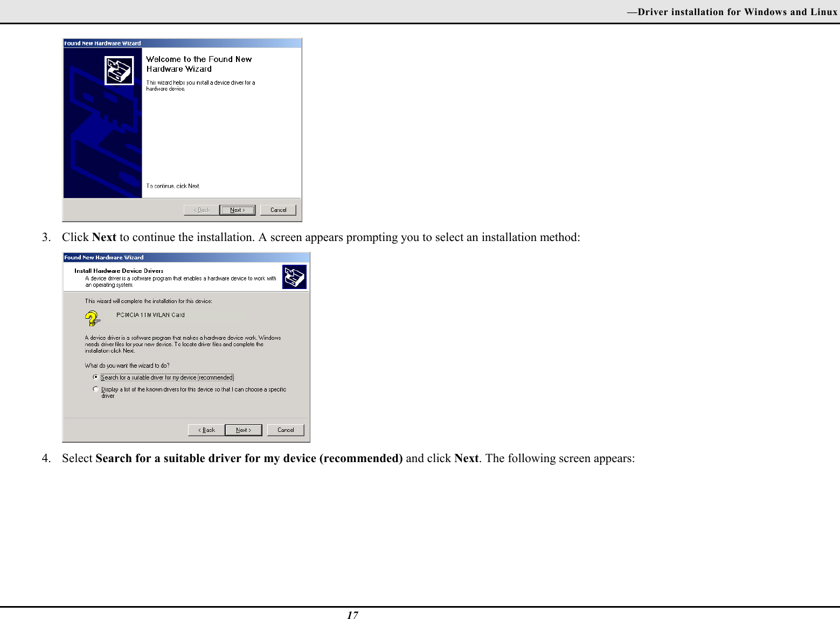Click Back in Install Hardware Device Drivers dialog
840x619 pixels.
point(206,430)
